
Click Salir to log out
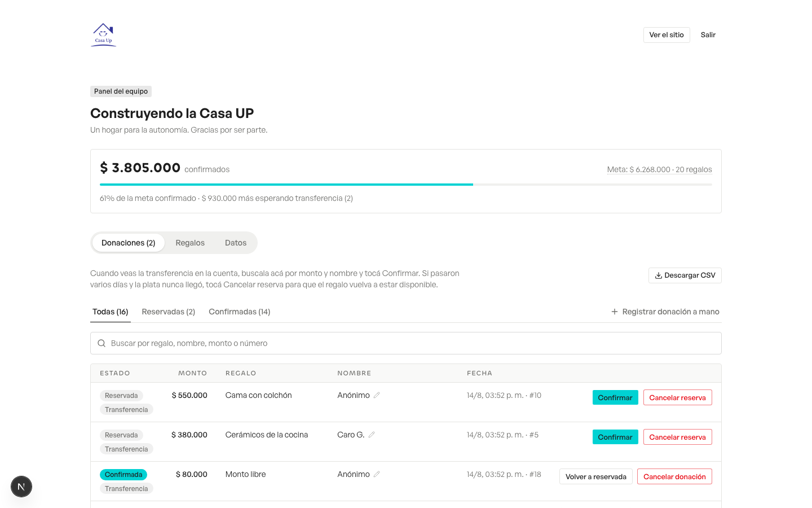(708, 35)
